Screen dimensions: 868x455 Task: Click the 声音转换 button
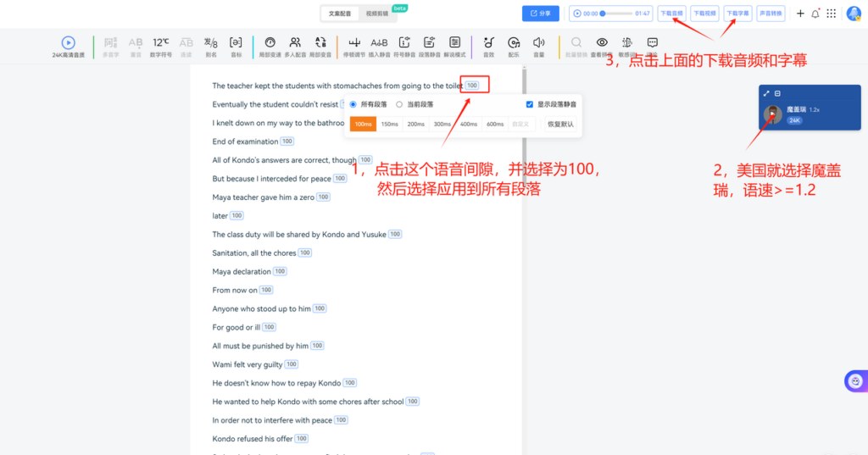[x=771, y=14]
